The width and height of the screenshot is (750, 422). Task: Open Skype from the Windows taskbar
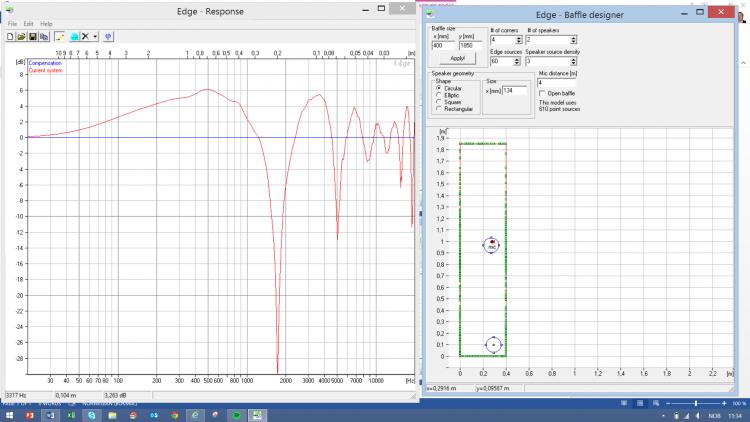click(91, 413)
